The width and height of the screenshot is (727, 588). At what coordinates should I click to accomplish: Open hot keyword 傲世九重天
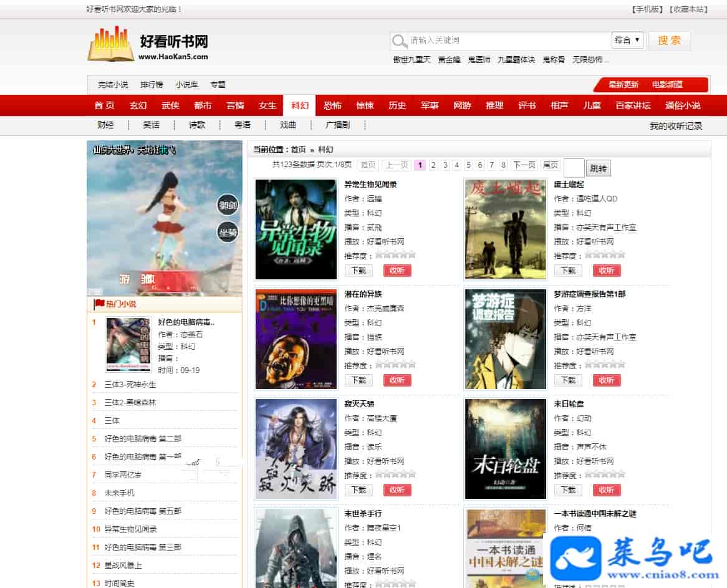412,60
